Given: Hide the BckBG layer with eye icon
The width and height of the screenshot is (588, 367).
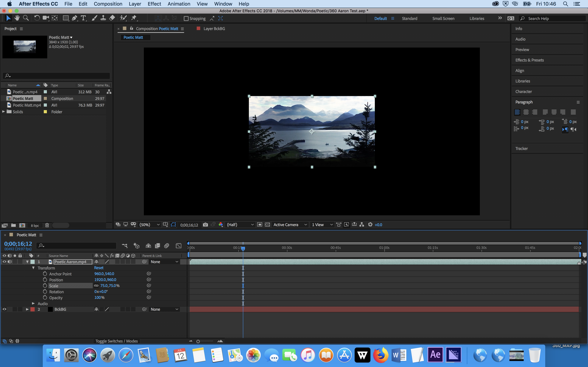Looking at the screenshot, I should [x=4, y=309].
